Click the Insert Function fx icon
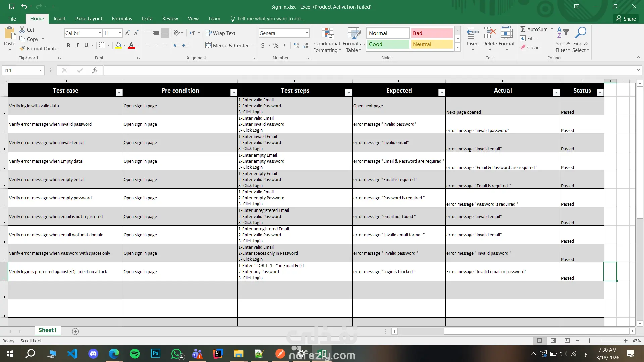 [x=95, y=70]
